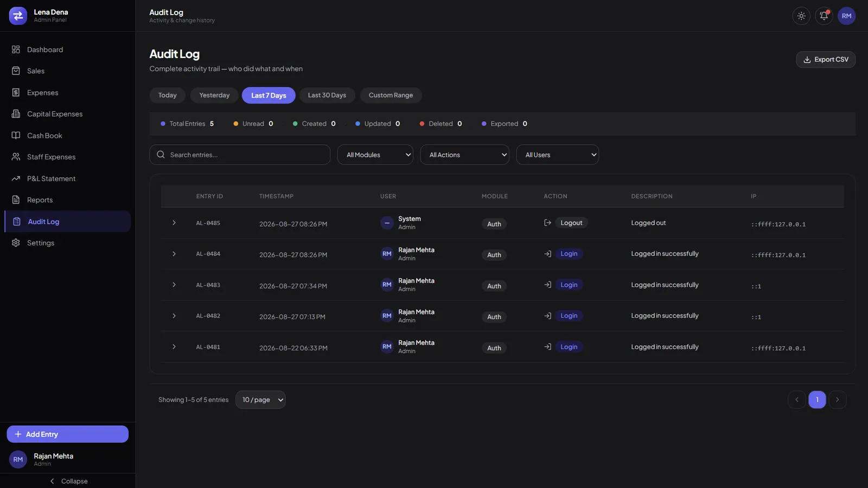Focus the Search entries field
Screen dimensions: 868x488
tap(240, 155)
